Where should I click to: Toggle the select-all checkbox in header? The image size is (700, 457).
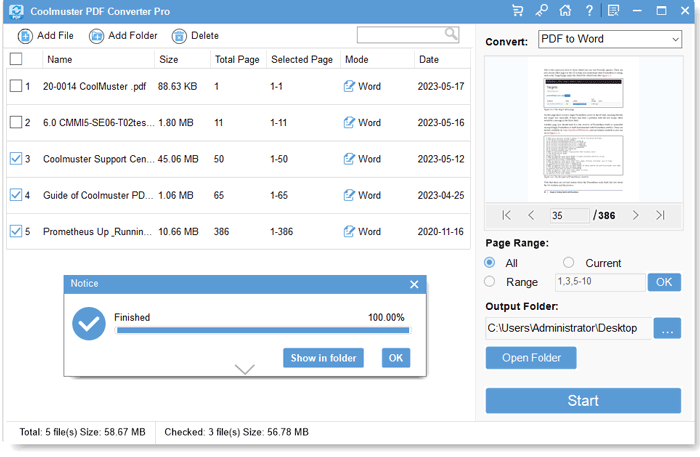point(16,58)
